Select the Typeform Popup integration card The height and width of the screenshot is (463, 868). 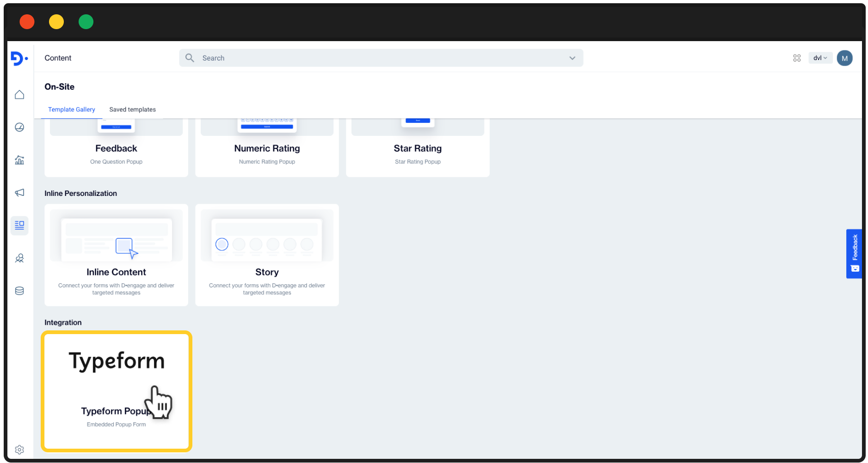[116, 391]
